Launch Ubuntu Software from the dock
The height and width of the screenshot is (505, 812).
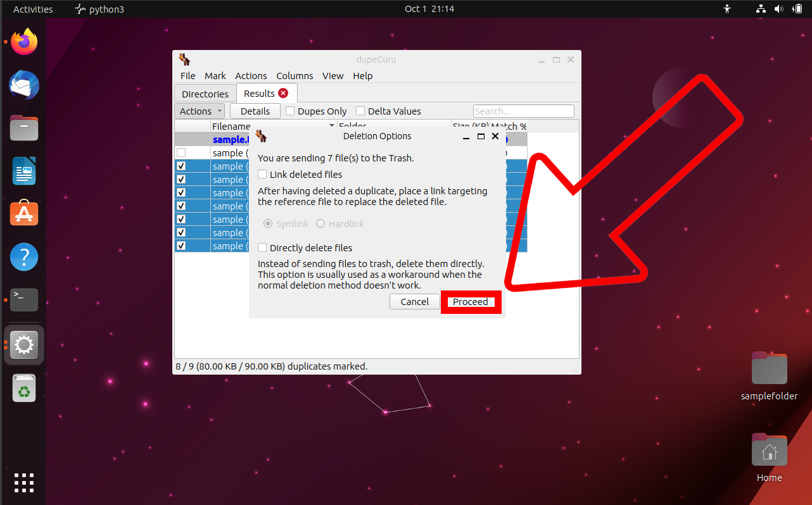23,213
